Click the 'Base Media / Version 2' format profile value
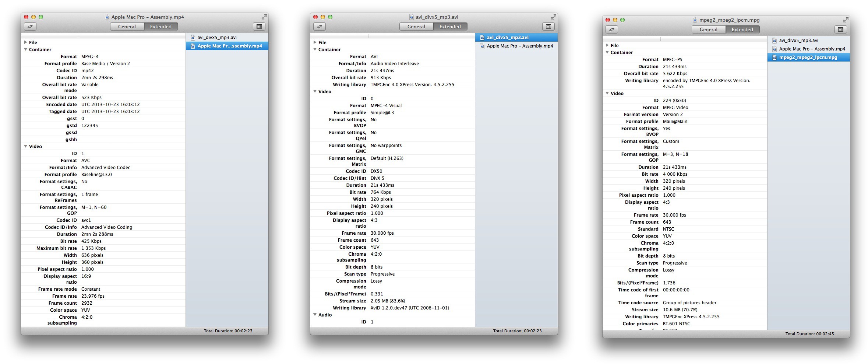Viewport: 868px width, 364px height. pos(106,64)
